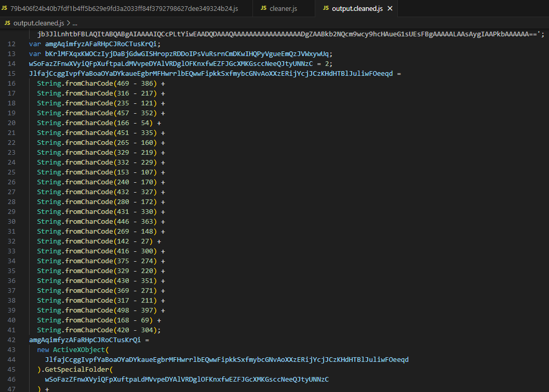
Task: Click 'String.fromCharCode(332 - 229)' line
Action: coord(101,163)
